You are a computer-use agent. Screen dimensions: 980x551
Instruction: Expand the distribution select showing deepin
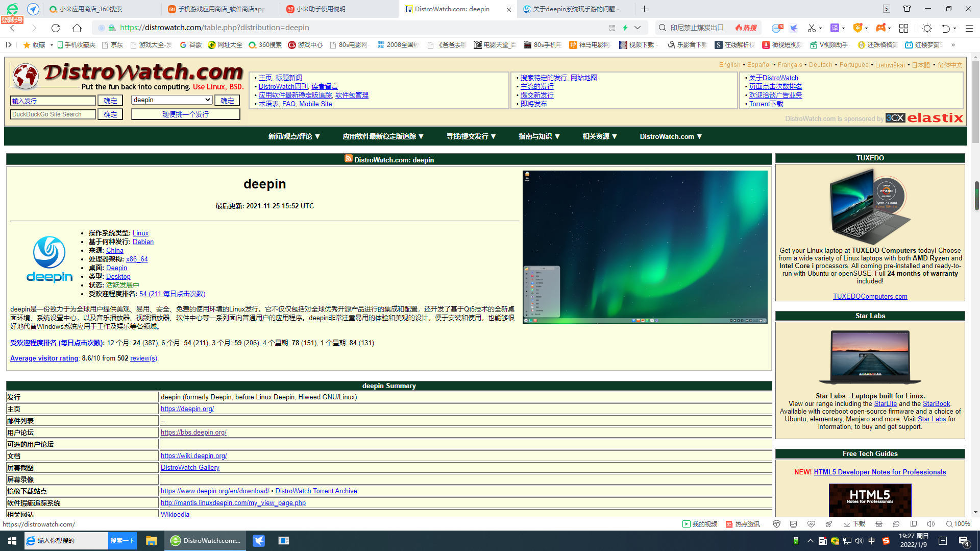172,100
